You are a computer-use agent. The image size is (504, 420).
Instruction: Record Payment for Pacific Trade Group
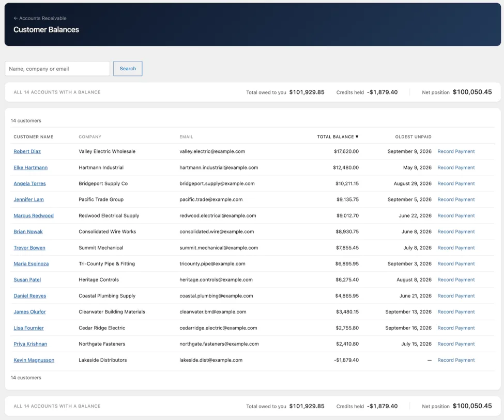[x=456, y=199]
